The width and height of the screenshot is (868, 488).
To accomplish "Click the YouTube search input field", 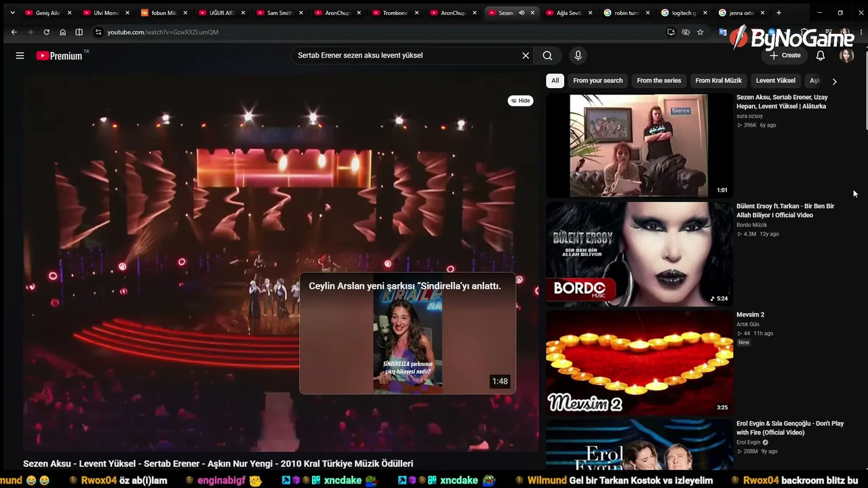I will 407,56.
